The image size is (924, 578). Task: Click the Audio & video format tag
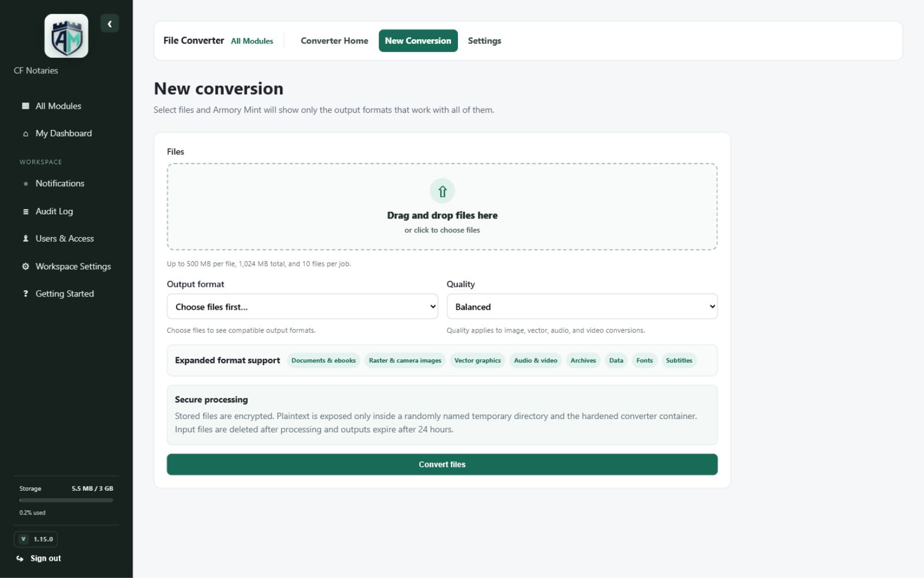pyautogui.click(x=536, y=361)
